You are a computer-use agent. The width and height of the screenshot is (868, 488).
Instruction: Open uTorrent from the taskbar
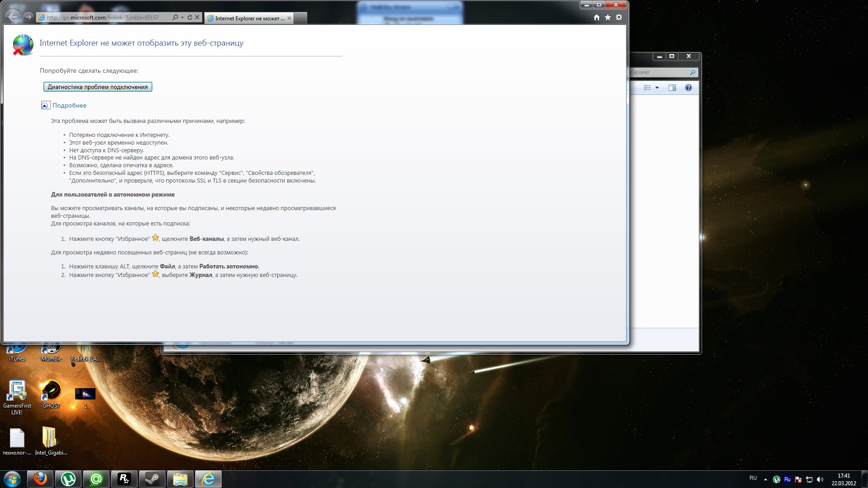click(x=68, y=479)
